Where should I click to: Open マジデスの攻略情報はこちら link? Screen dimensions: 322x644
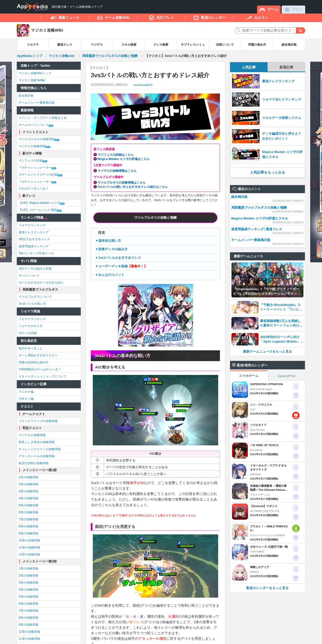[117, 171]
